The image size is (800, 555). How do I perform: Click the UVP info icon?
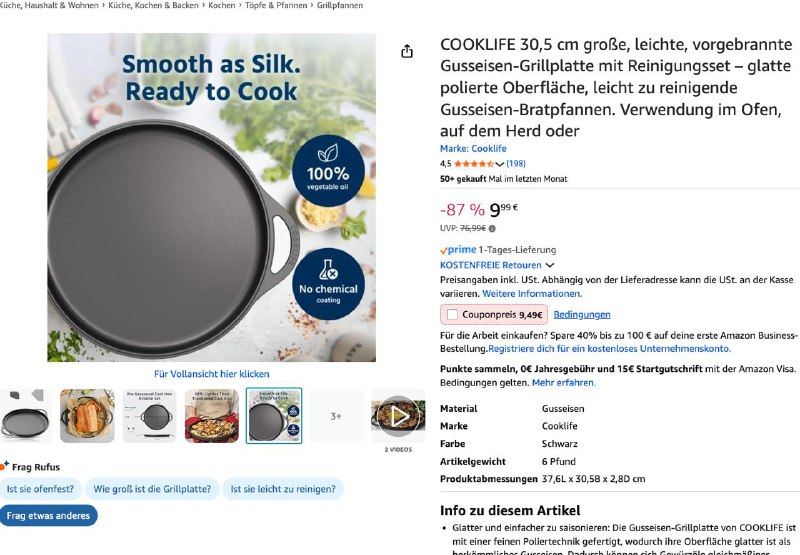tap(492, 228)
